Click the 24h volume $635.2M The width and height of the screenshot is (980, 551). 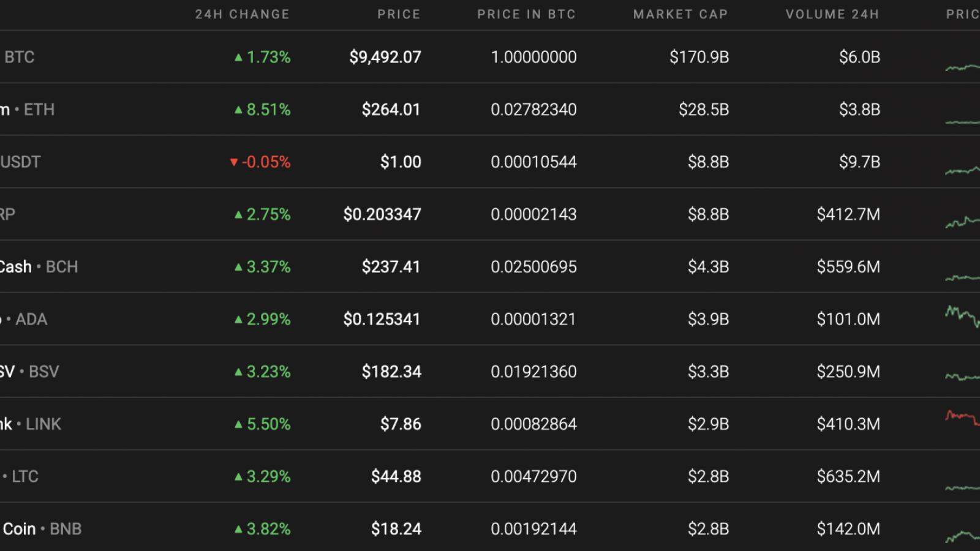coord(848,477)
